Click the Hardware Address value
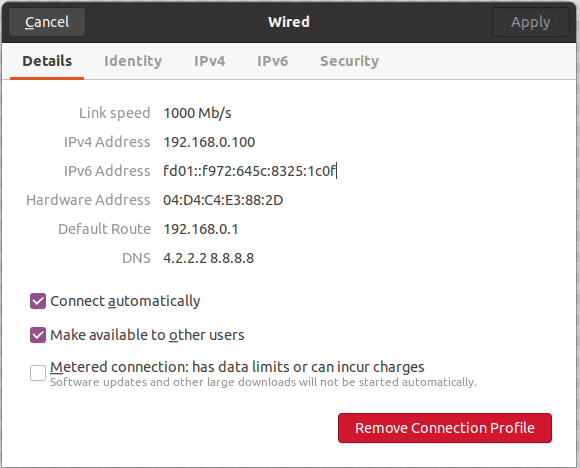Screen dimensions: 580x468 tap(223, 200)
